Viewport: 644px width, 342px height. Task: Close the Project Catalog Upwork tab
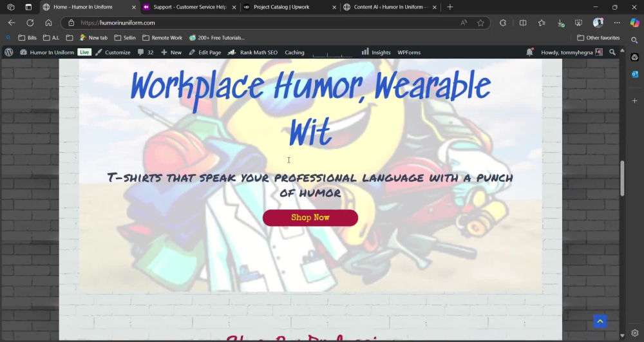[x=334, y=7]
